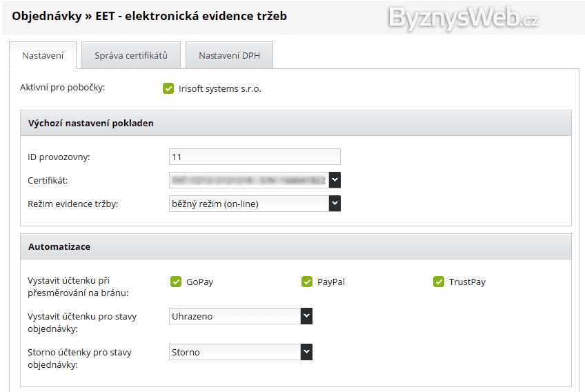Select the Nastavení DPH tab
The width and height of the screenshot is (585, 392).
click(x=229, y=56)
